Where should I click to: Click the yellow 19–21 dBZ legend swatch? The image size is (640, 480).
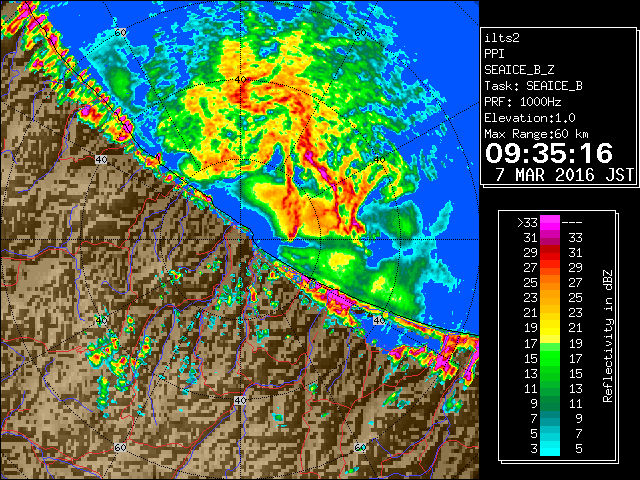[550, 328]
